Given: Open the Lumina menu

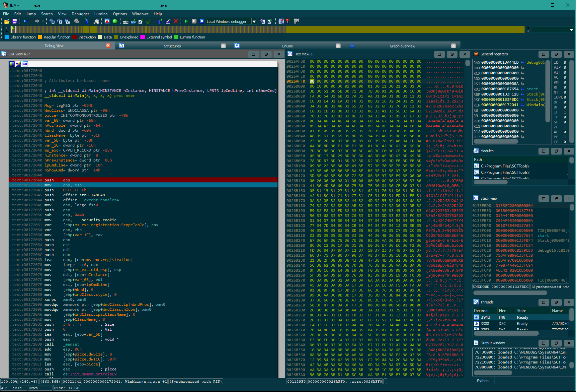Looking at the screenshot, I should tap(101, 14).
